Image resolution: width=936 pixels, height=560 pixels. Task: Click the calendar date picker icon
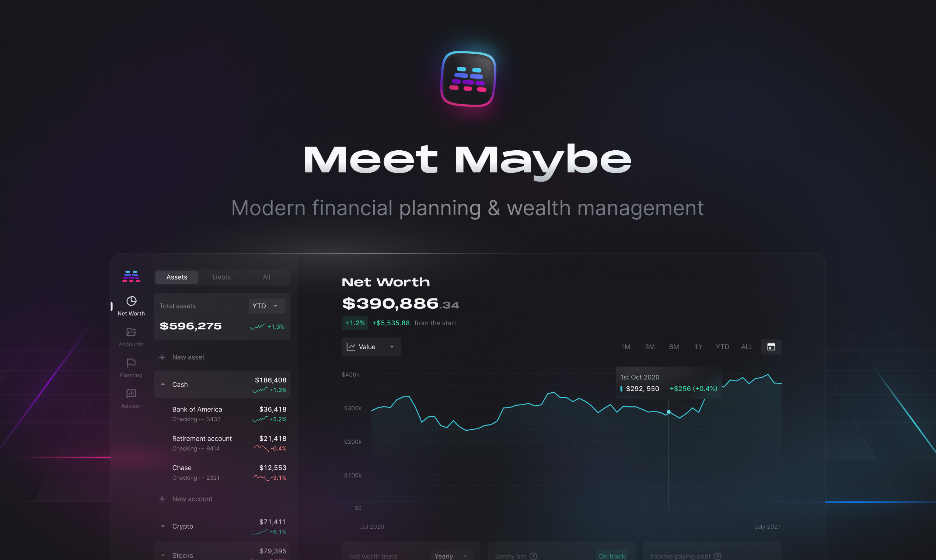771,347
